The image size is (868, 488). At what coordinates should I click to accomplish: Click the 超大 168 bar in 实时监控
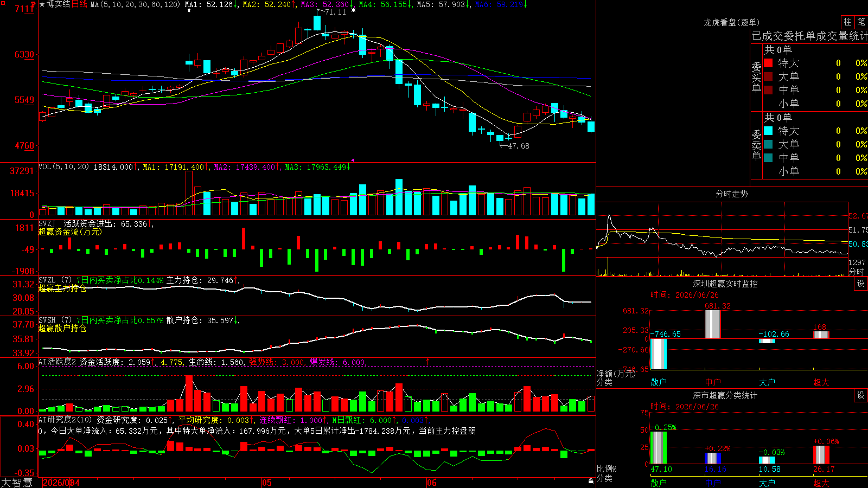821,335
